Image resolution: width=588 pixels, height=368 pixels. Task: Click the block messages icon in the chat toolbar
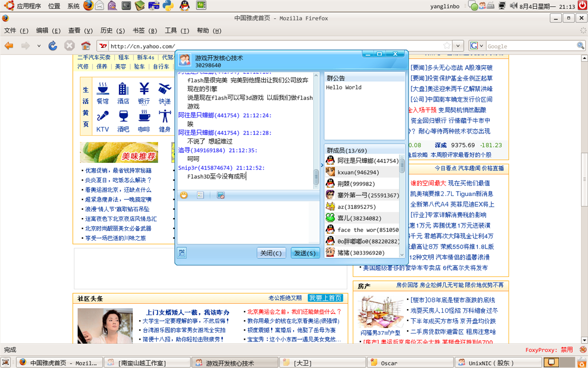220,195
